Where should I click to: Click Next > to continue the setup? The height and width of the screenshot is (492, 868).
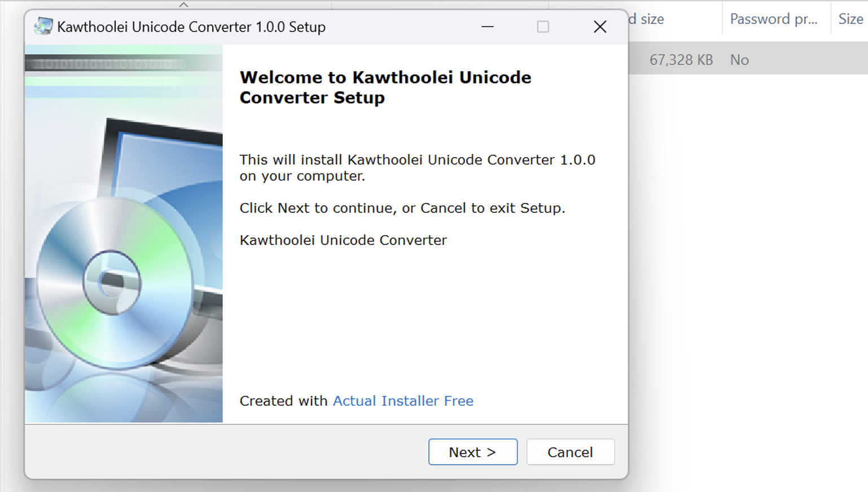[473, 452]
